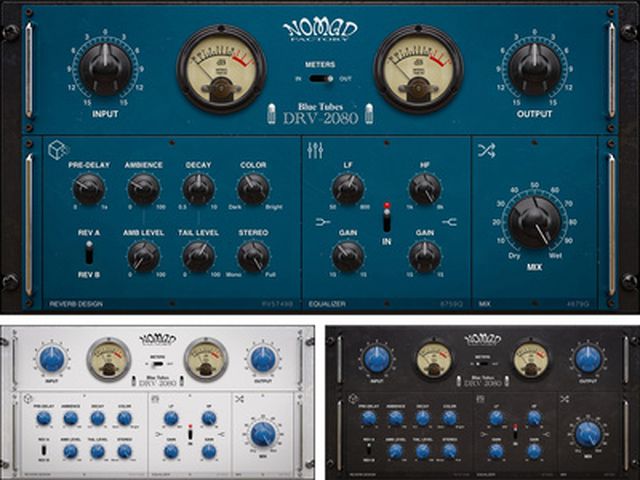Turn HF knob on the black skin
The image size is (640, 480).
pyautogui.click(x=534, y=418)
